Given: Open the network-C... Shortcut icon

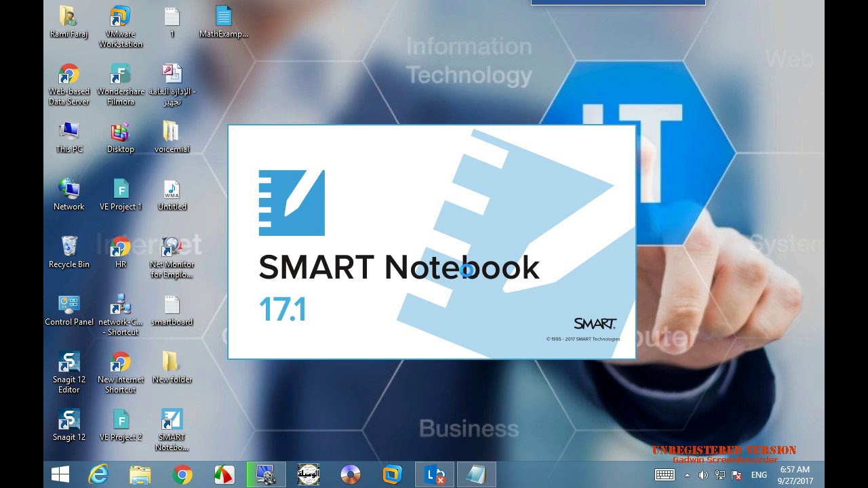Looking at the screenshot, I should pos(121,315).
